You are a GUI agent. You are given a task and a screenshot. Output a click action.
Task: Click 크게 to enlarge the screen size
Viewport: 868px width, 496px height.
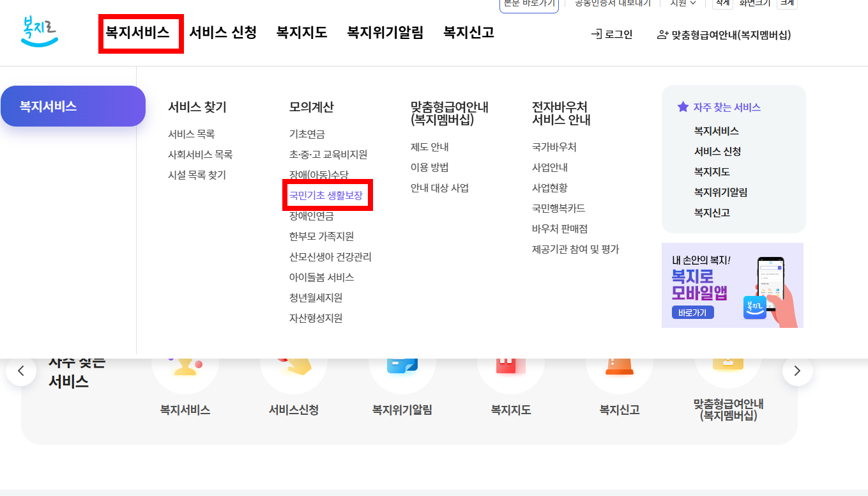click(786, 4)
